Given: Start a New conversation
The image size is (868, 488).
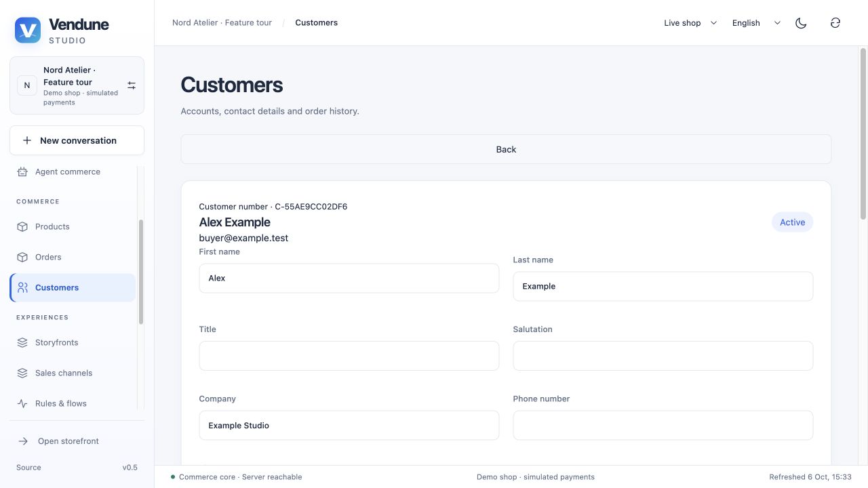Looking at the screenshot, I should pos(77,140).
